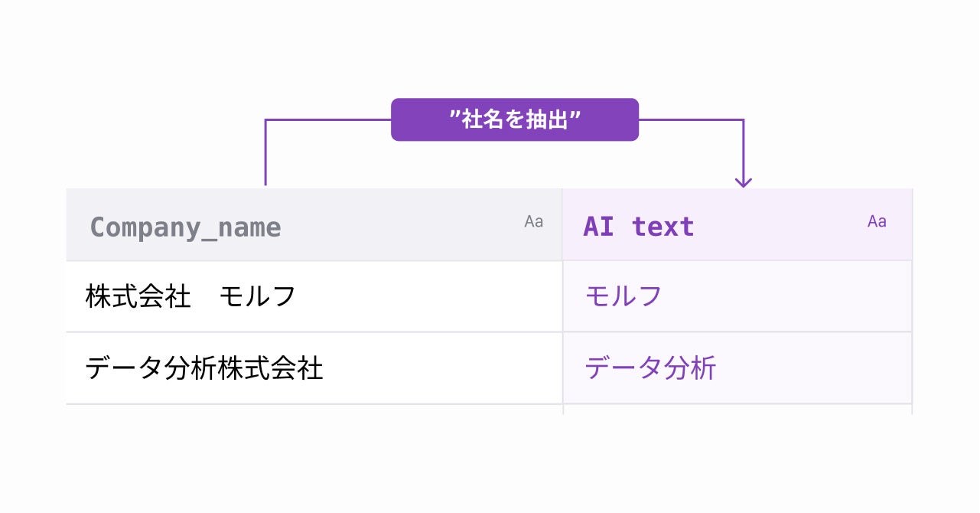Click the purple "モルフ" result cell
The width and height of the screenshot is (980, 513).
pyautogui.click(x=623, y=296)
